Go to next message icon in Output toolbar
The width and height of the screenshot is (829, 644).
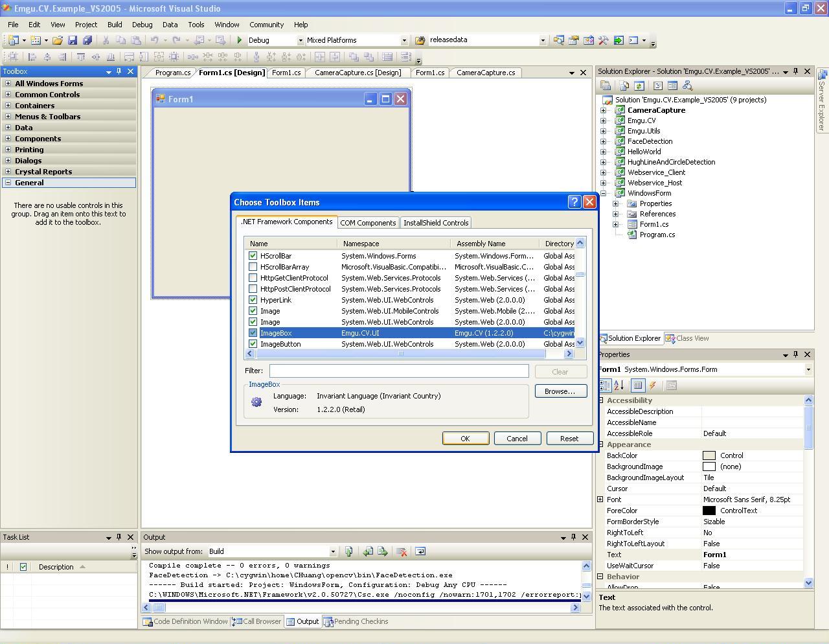[383, 551]
